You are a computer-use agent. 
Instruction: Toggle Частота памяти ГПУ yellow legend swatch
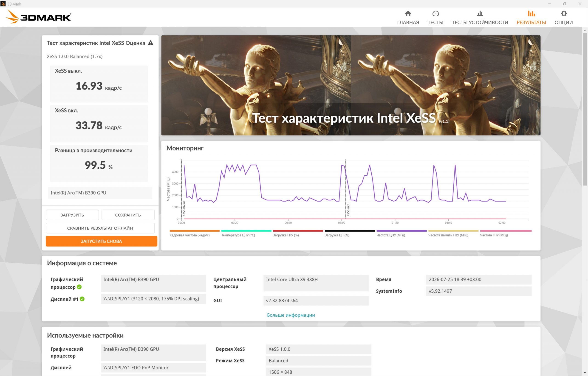tap(453, 231)
